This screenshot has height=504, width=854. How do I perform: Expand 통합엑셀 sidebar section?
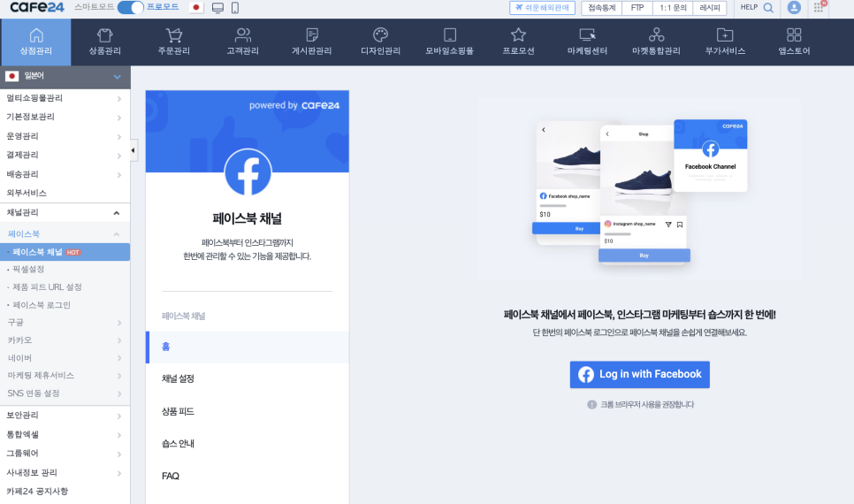pyautogui.click(x=65, y=434)
